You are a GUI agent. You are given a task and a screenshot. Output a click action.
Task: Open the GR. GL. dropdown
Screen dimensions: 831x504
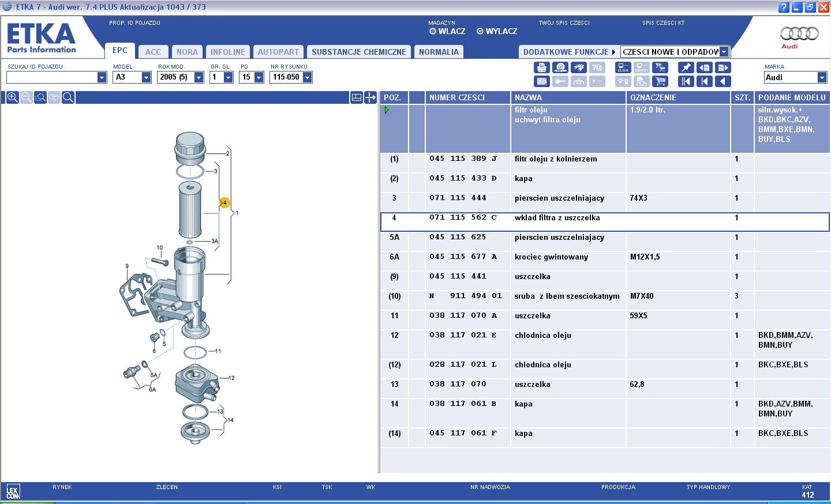pos(228,77)
